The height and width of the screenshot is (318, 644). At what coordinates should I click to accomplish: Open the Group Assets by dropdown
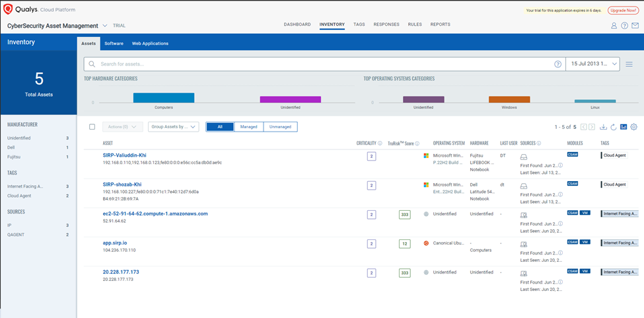(173, 127)
